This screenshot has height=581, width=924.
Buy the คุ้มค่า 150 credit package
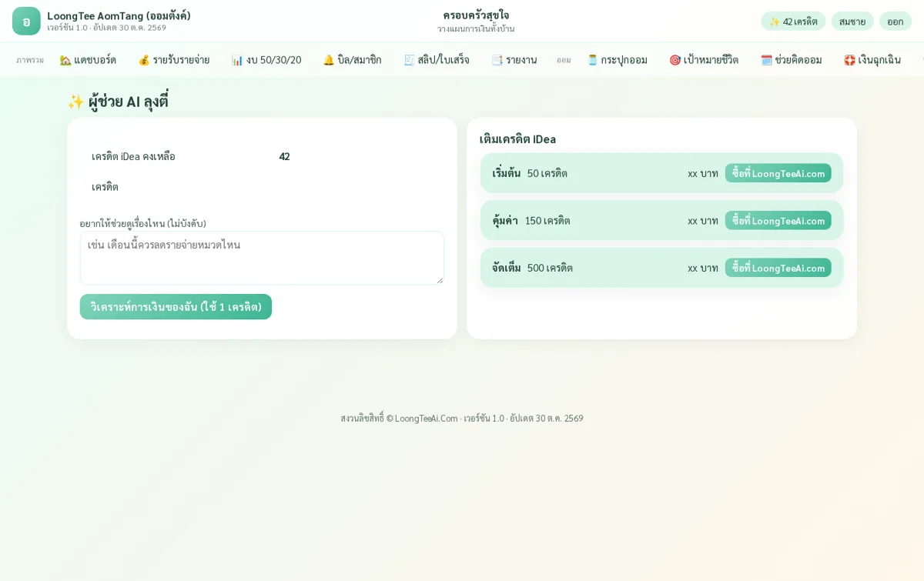[x=778, y=220]
